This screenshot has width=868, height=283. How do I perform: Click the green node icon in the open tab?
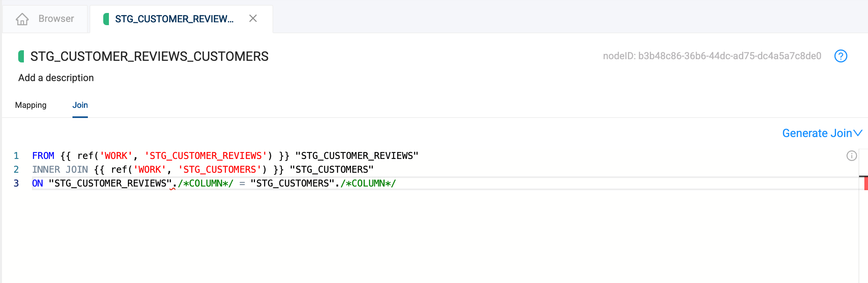106,19
